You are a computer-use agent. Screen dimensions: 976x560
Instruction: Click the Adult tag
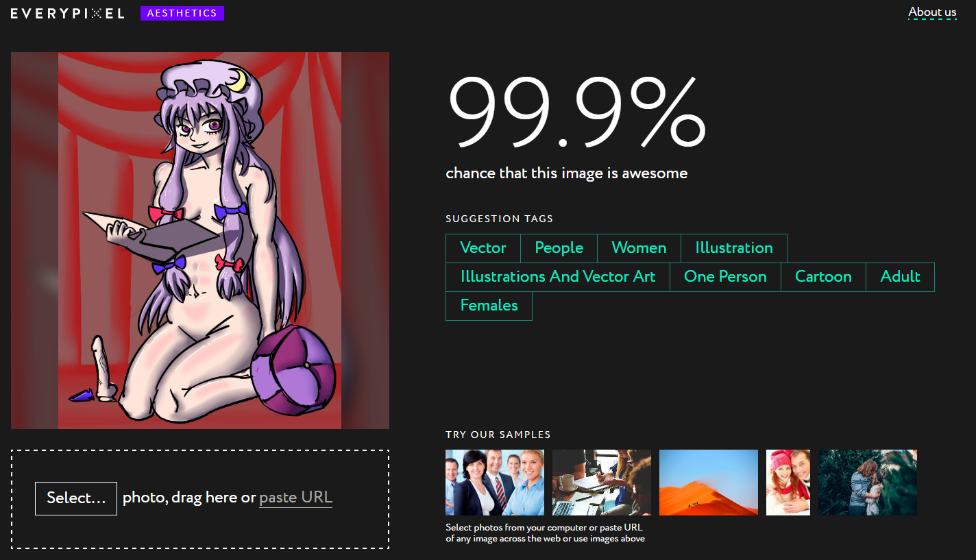point(900,277)
